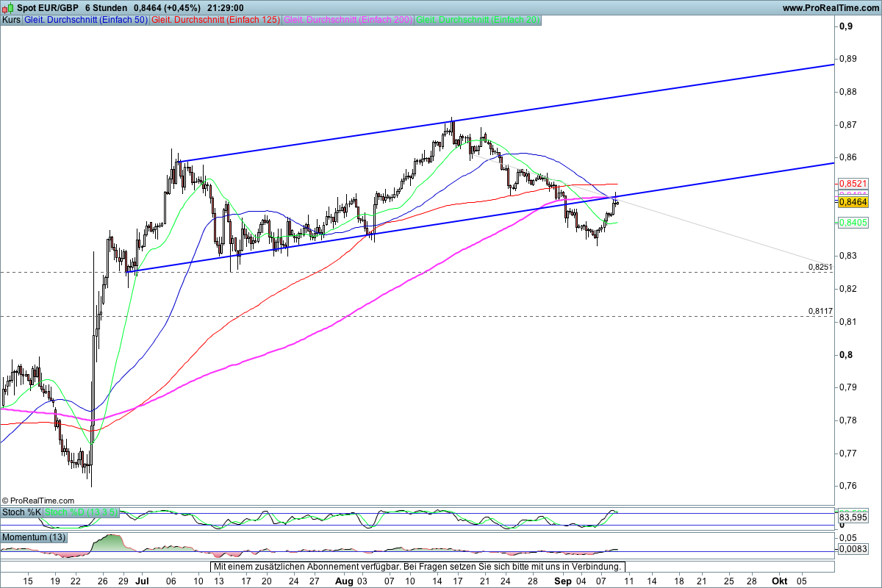Click the 0,9 price axis label
882x588 pixels.
click(847, 26)
